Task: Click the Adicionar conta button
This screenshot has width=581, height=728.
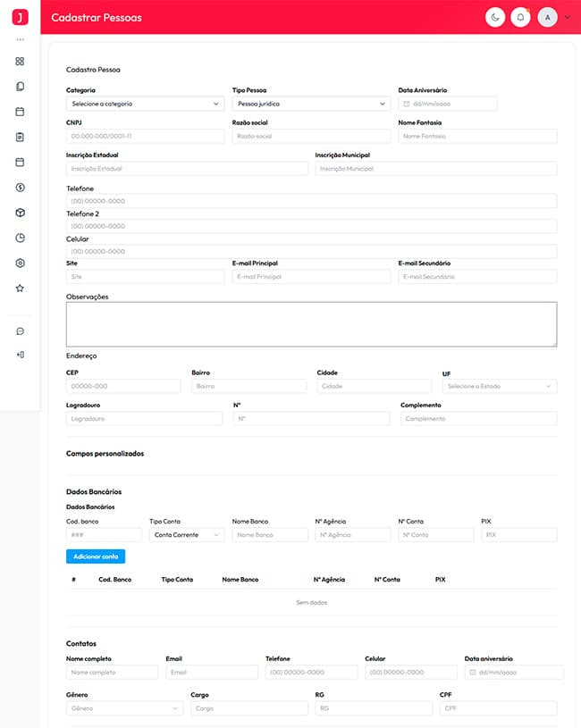Action: coord(96,556)
